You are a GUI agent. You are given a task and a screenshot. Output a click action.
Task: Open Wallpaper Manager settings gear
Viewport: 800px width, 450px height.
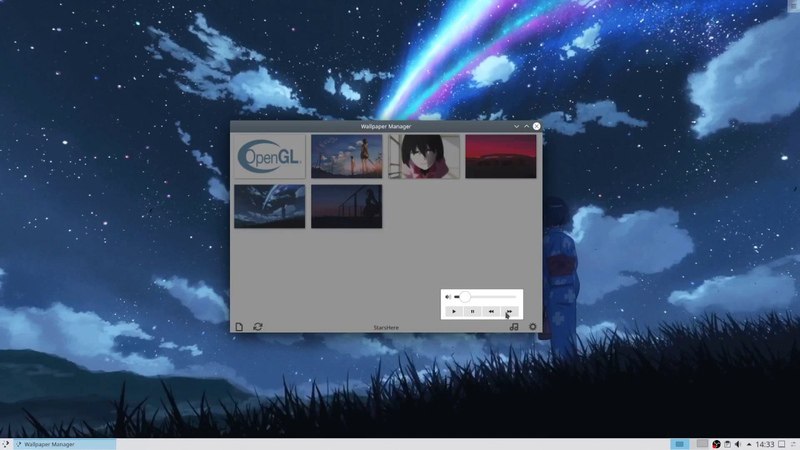[533, 327]
